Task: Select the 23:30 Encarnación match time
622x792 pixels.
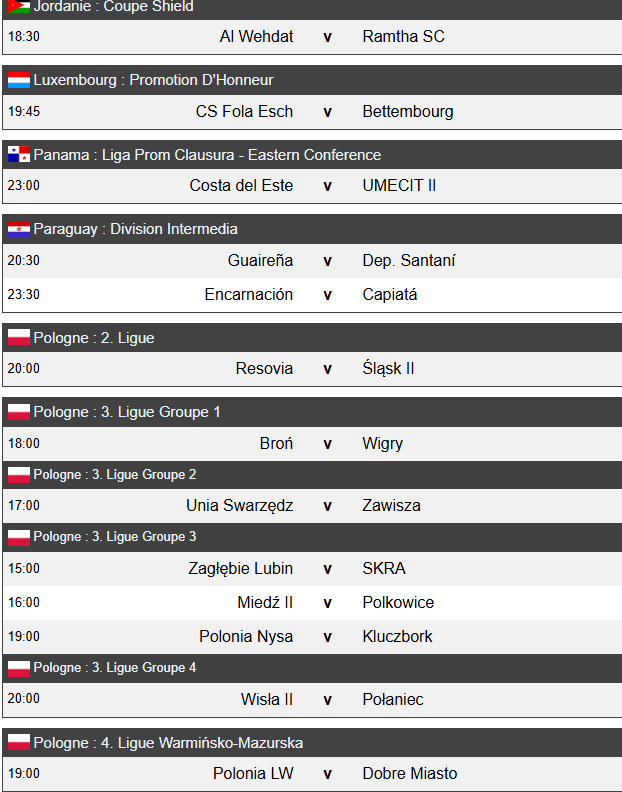Action: click(x=24, y=294)
